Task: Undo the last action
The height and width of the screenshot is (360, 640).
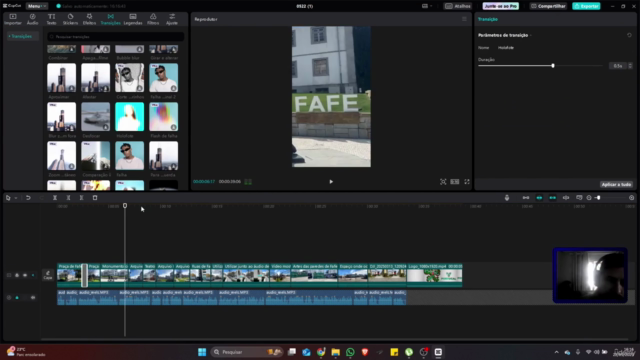Action: click(x=28, y=198)
